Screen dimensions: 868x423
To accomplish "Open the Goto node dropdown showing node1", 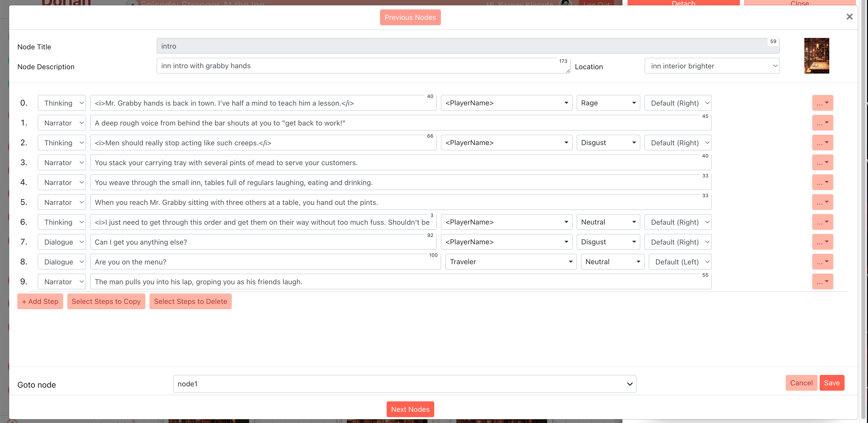I will pyautogui.click(x=404, y=384).
